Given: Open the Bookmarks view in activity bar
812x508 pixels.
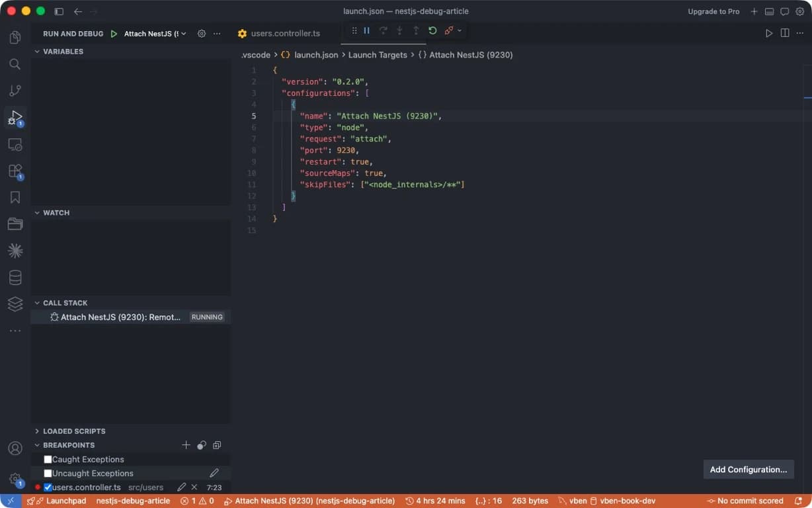Looking at the screenshot, I should (x=15, y=198).
